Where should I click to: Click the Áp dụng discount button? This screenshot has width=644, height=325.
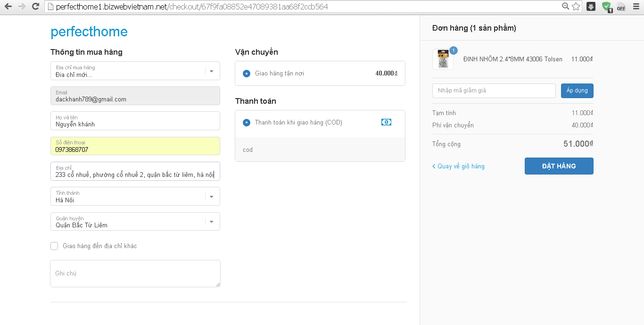pos(577,91)
